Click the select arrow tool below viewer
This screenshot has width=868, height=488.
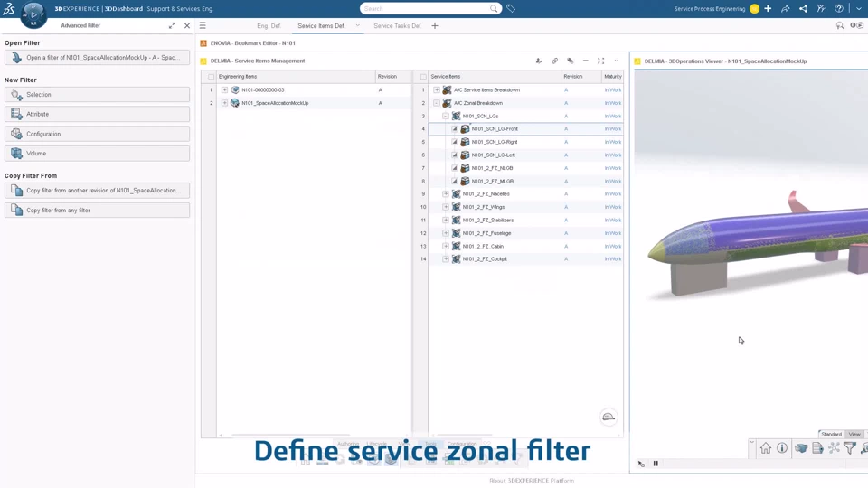641,464
